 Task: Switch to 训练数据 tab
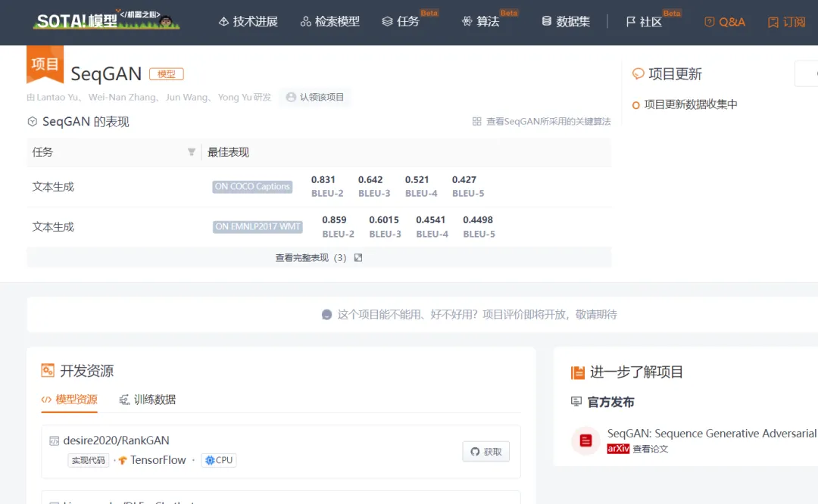coord(147,400)
